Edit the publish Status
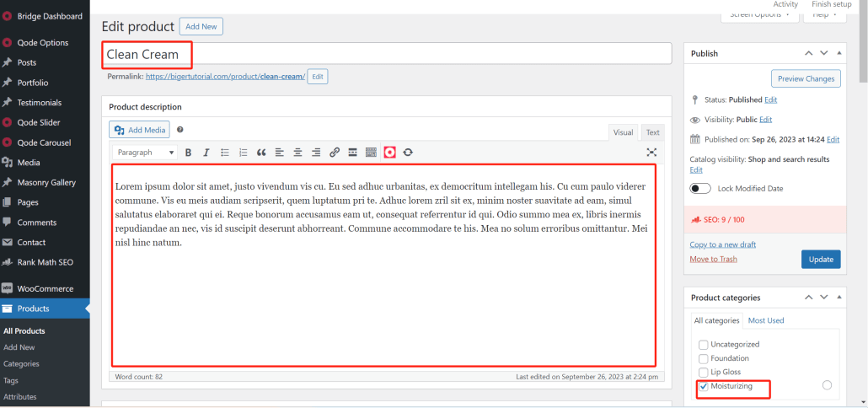868x408 pixels. pyautogui.click(x=770, y=100)
